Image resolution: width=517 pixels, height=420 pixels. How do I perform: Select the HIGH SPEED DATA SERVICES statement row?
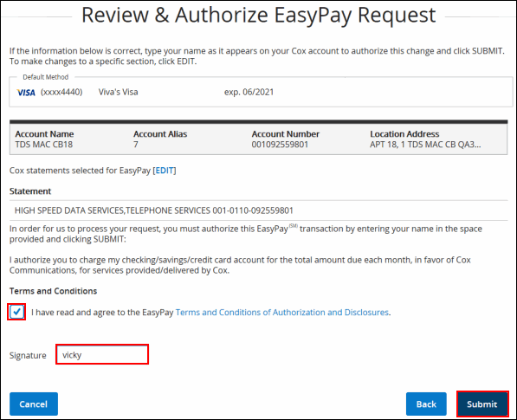[x=258, y=210]
